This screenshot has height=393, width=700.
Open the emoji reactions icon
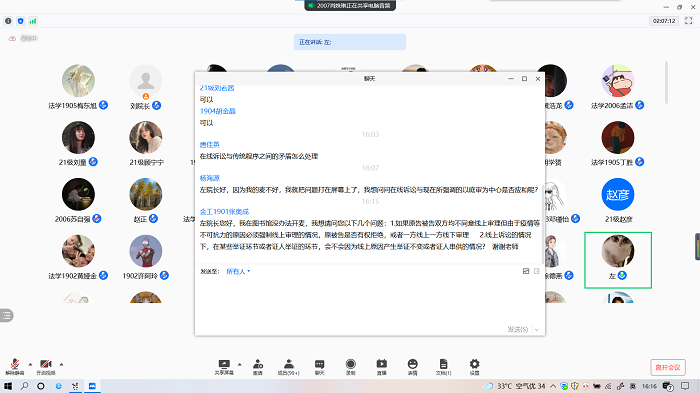[x=412, y=367]
